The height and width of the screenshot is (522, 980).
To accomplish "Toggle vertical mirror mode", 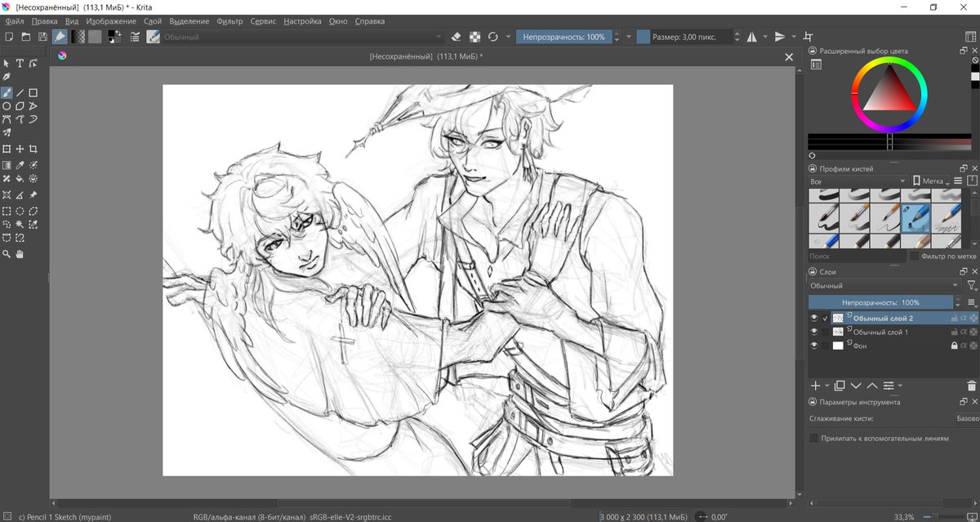I will click(780, 37).
